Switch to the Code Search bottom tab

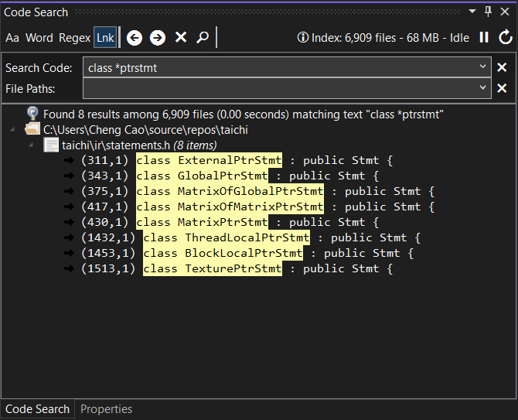click(x=37, y=409)
